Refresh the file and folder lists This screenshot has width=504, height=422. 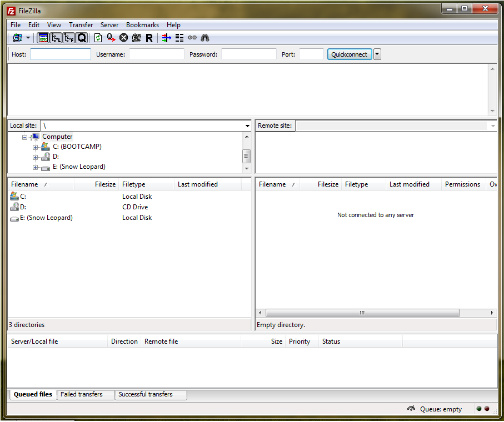pyautogui.click(x=98, y=38)
